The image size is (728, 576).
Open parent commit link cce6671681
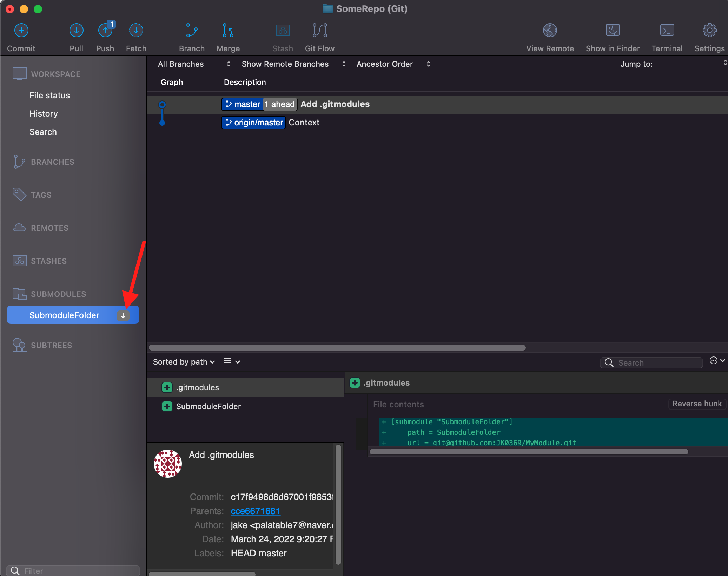coord(255,511)
